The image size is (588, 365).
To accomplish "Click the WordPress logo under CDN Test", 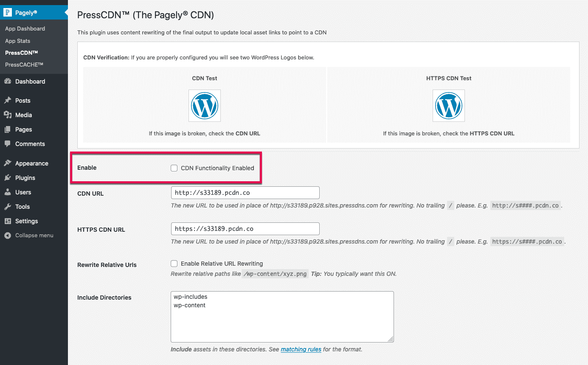I will 205,106.
